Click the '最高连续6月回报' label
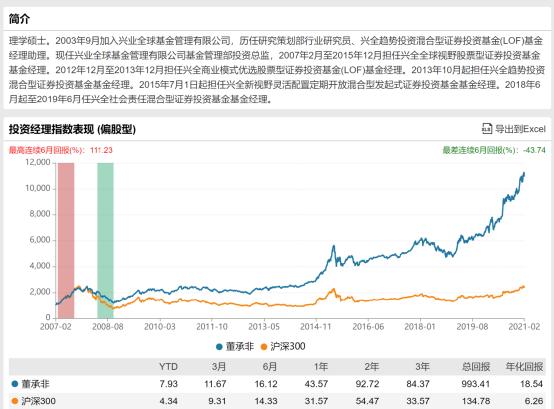The height and width of the screenshot is (409, 554). pyautogui.click(x=47, y=150)
